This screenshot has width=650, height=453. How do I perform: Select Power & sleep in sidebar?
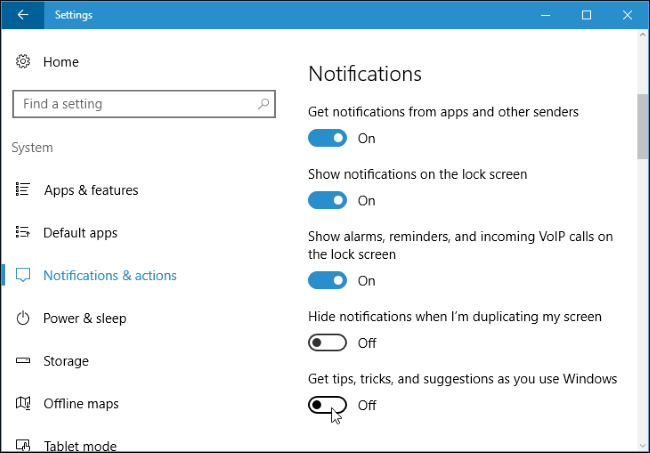click(84, 319)
